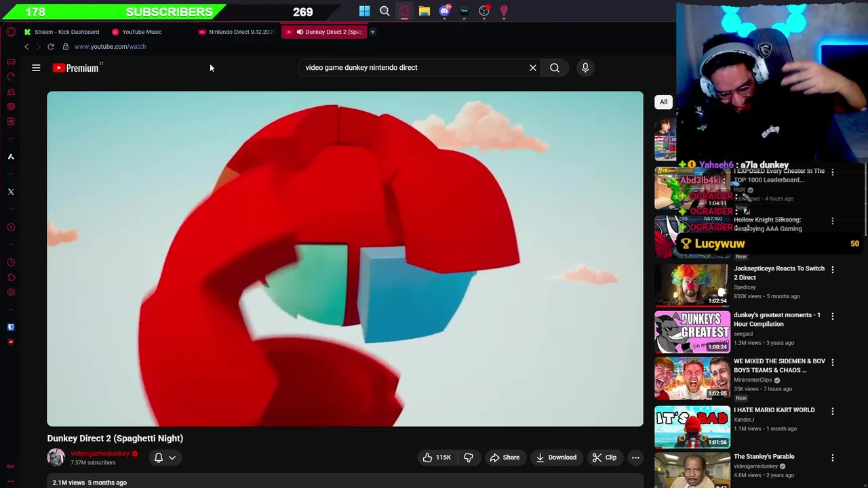Open options menu for Jacksepticeye Reacts video
Viewport: 868px width, 488px height.
tap(833, 270)
